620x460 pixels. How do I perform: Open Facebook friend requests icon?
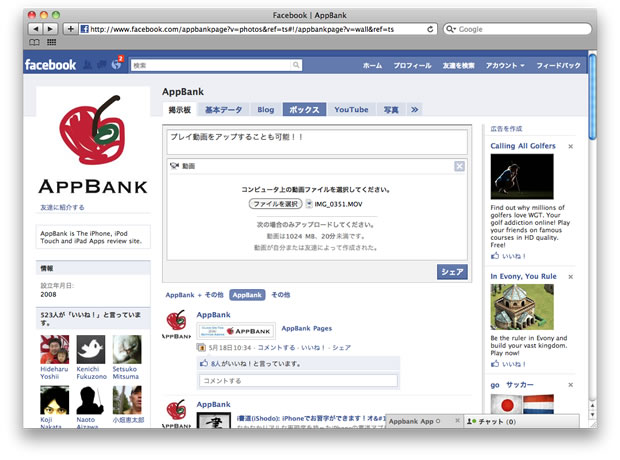(x=88, y=64)
